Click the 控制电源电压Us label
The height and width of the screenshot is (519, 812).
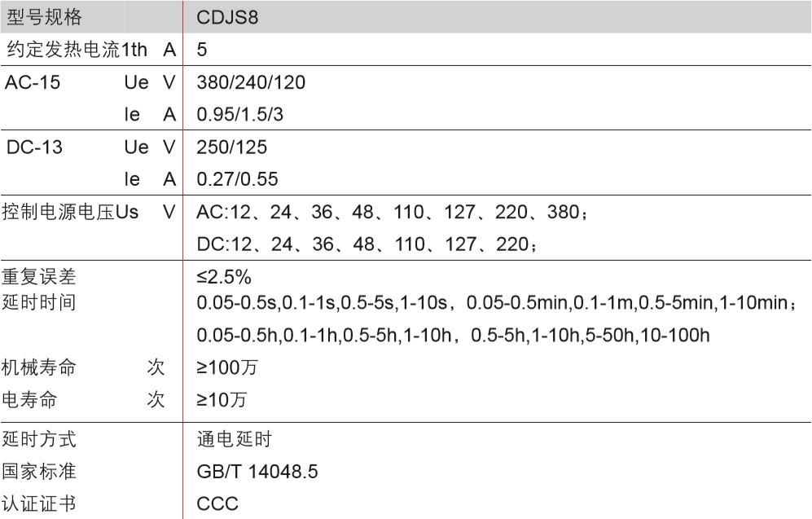pyautogui.click(x=70, y=212)
